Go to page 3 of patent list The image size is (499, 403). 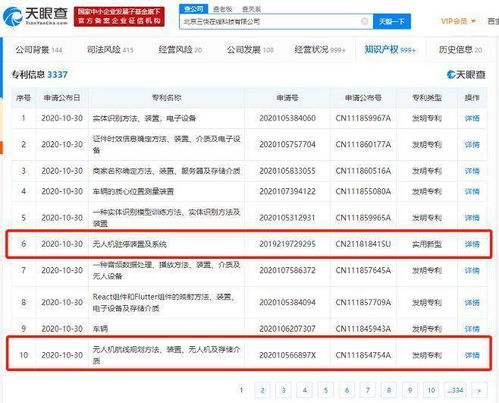click(x=283, y=390)
